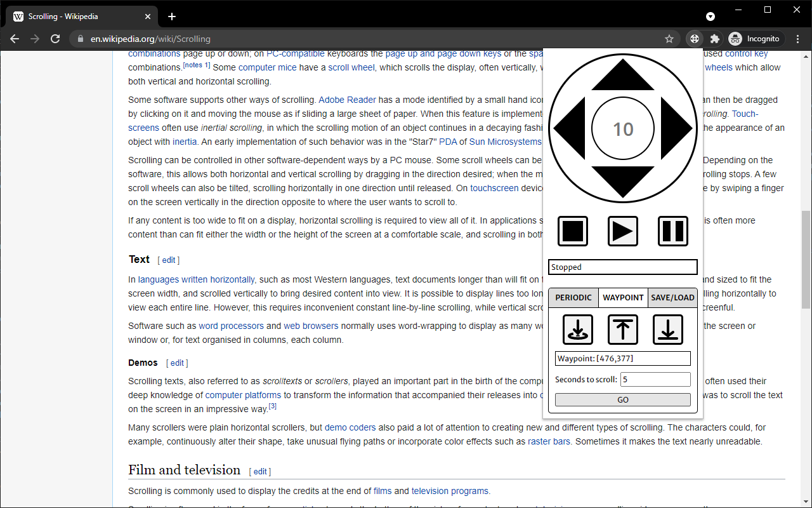Click the Stopped status field

click(623, 267)
